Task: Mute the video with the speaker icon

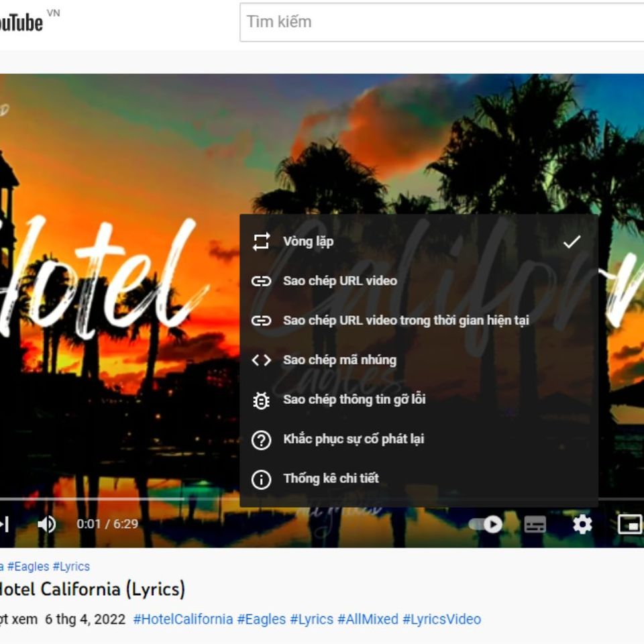Action: coord(47,525)
